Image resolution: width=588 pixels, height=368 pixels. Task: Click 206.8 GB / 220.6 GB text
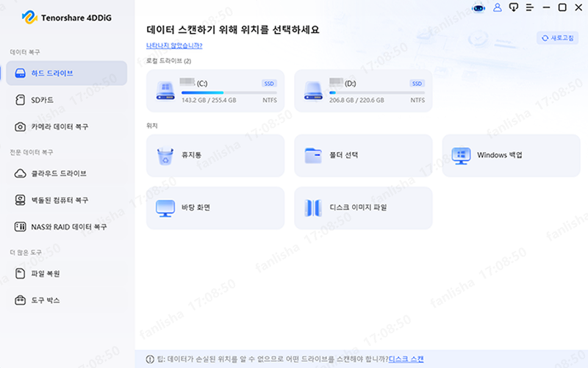[356, 101]
